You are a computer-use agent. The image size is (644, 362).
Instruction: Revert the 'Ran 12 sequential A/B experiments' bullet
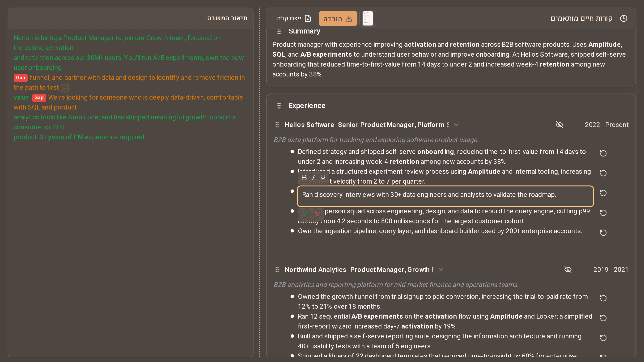603,318
